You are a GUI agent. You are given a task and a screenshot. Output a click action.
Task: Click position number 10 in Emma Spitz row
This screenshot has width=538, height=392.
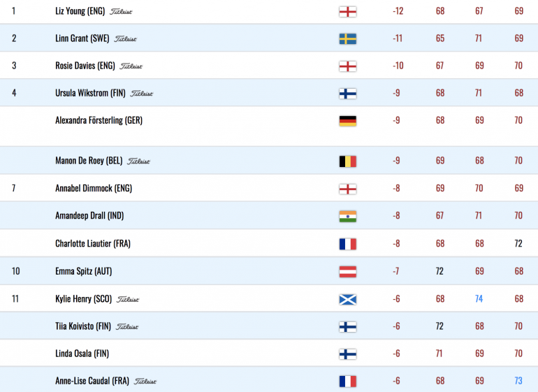click(16, 271)
